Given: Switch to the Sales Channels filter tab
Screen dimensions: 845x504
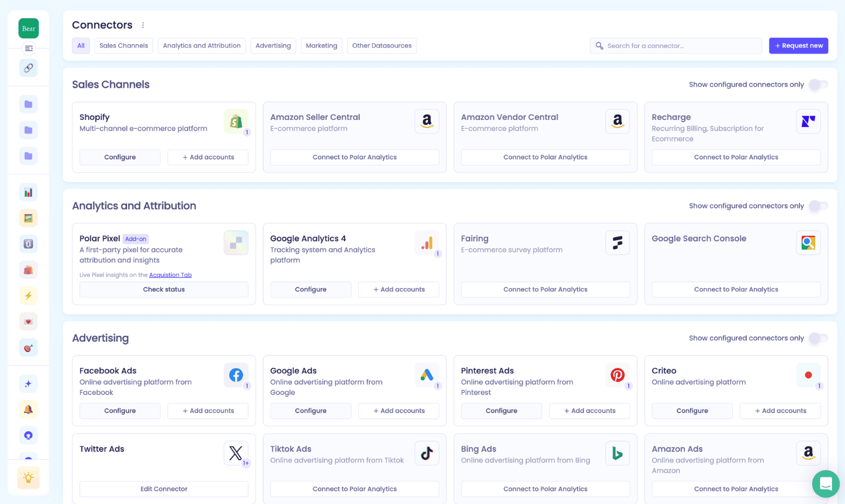Looking at the screenshot, I should [124, 46].
